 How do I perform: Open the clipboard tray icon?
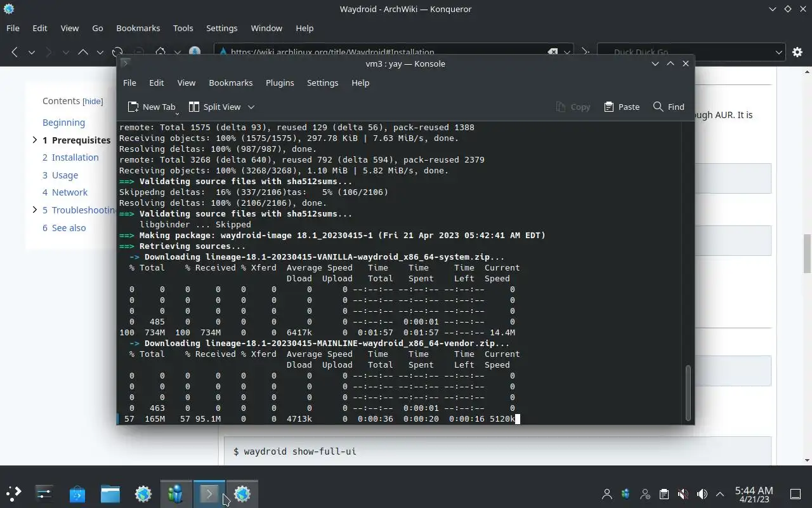coord(664,494)
